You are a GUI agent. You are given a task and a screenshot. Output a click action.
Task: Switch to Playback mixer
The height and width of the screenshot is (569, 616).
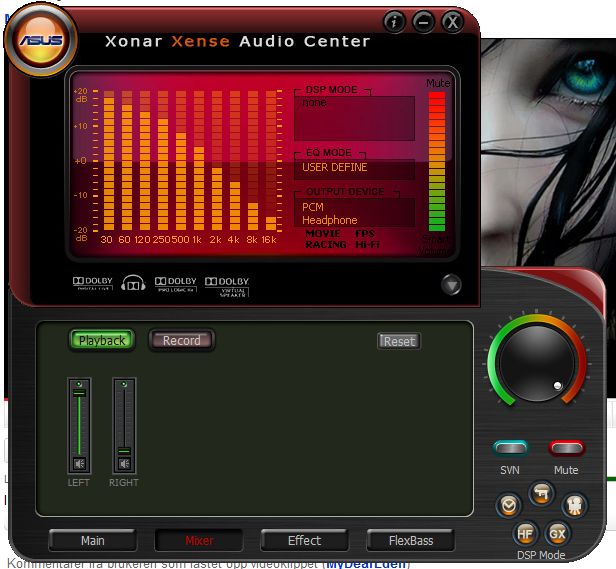click(102, 340)
